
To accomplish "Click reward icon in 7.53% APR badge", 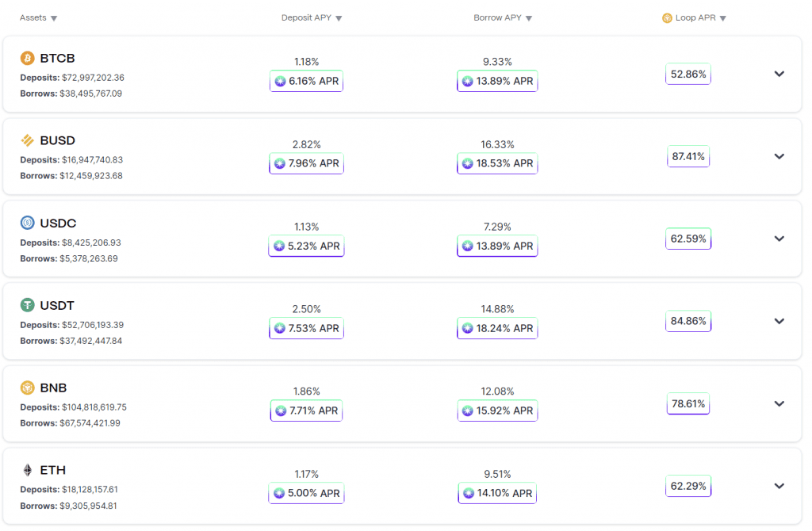I will tap(280, 328).
